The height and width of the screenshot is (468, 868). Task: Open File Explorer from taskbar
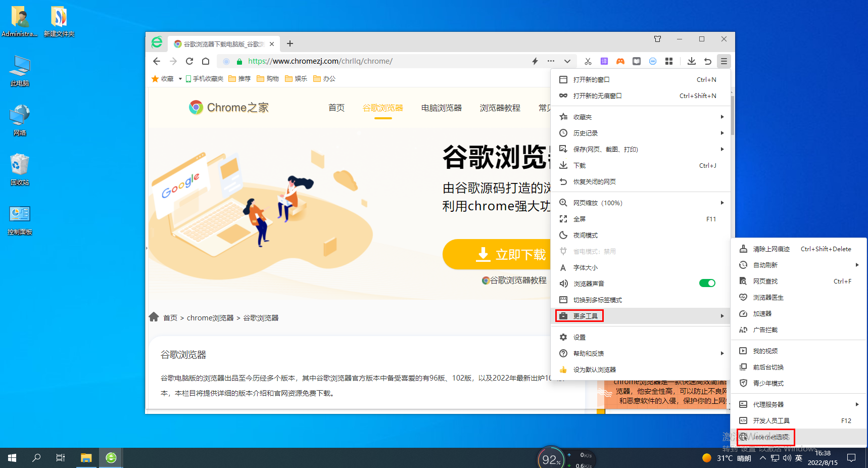tap(86, 458)
